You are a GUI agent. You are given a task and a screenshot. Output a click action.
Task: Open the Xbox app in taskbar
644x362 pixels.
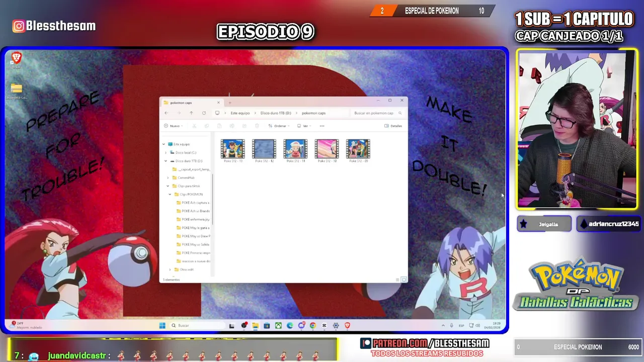click(x=278, y=325)
